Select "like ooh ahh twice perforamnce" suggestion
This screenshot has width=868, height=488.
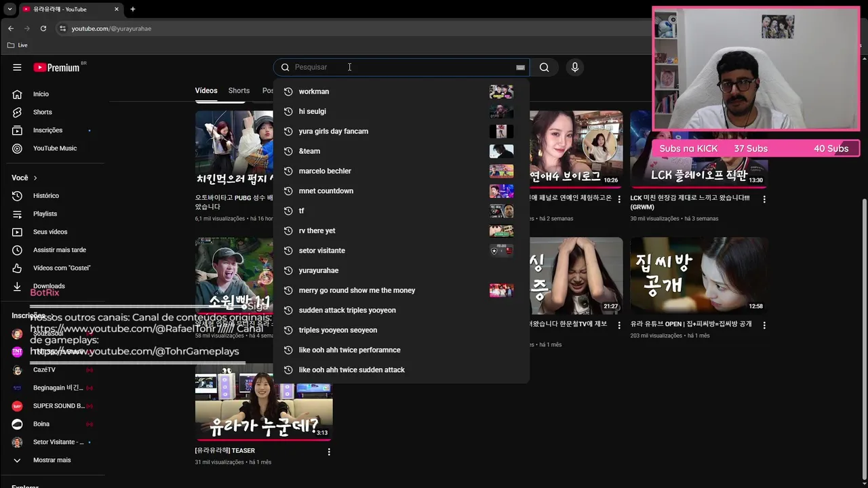click(401, 350)
